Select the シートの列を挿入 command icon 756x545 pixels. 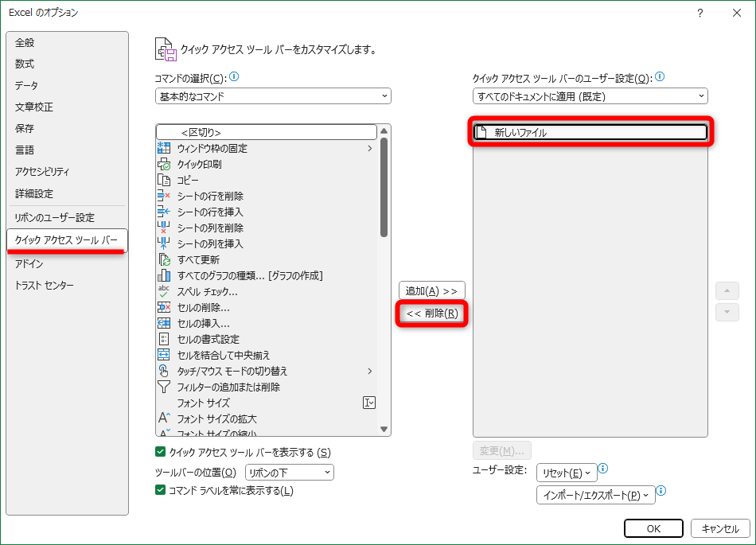pyautogui.click(x=164, y=243)
